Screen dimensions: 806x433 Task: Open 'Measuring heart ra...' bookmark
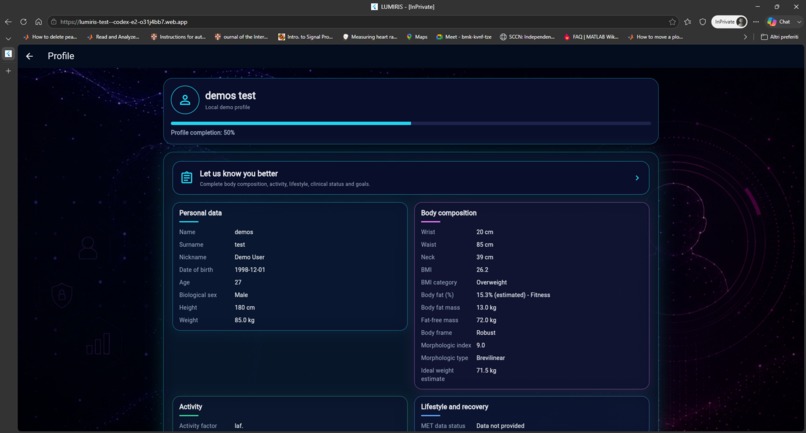click(370, 37)
